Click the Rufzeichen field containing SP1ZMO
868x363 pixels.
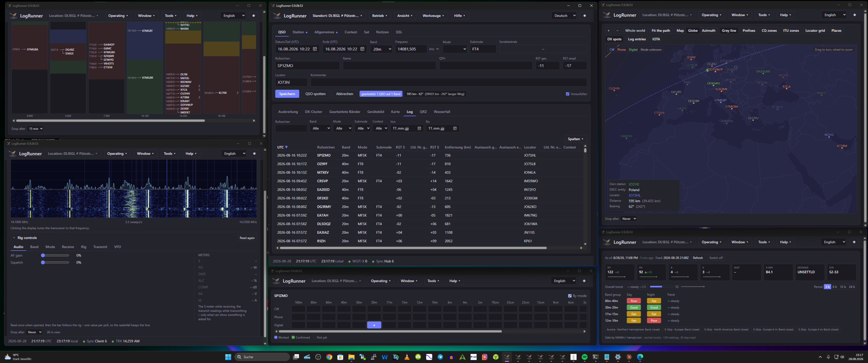[307, 66]
